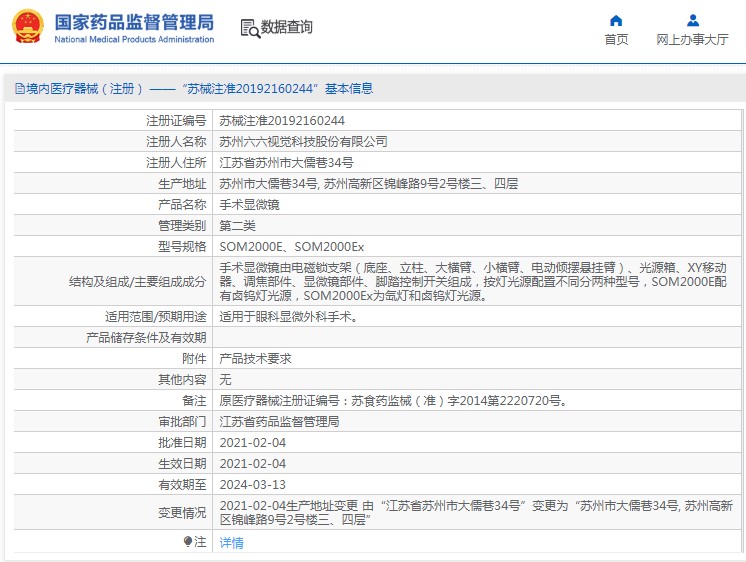Select attachment 产品技术要求
The image size is (746, 562).
click(255, 358)
